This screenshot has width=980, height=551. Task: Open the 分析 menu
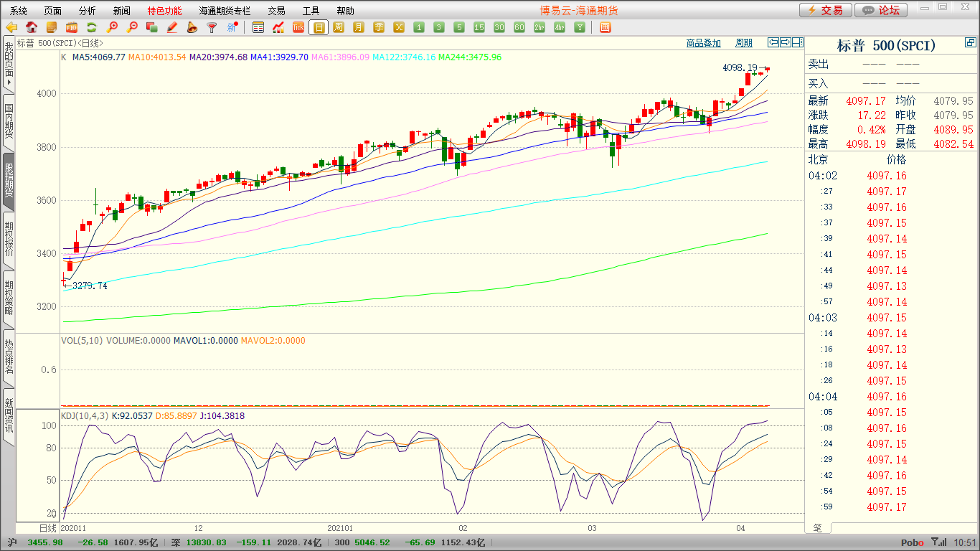[88, 11]
